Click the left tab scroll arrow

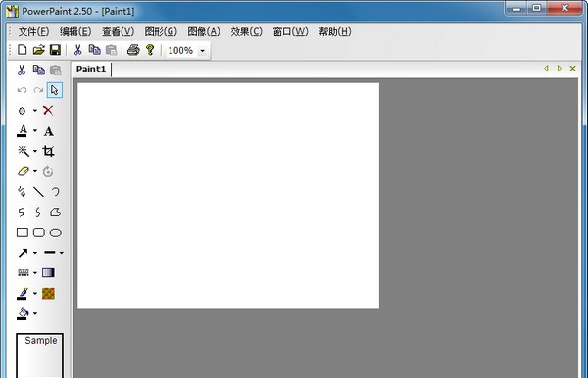point(547,69)
